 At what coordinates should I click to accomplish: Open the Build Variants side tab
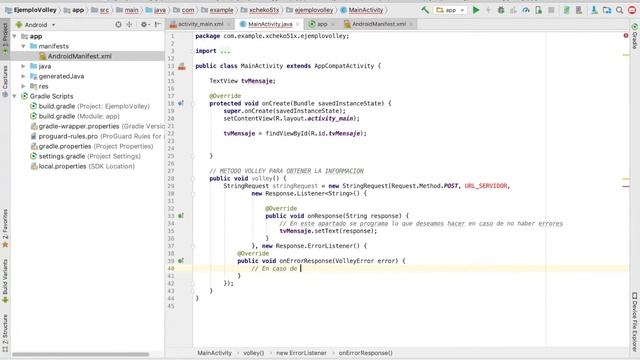[5, 281]
